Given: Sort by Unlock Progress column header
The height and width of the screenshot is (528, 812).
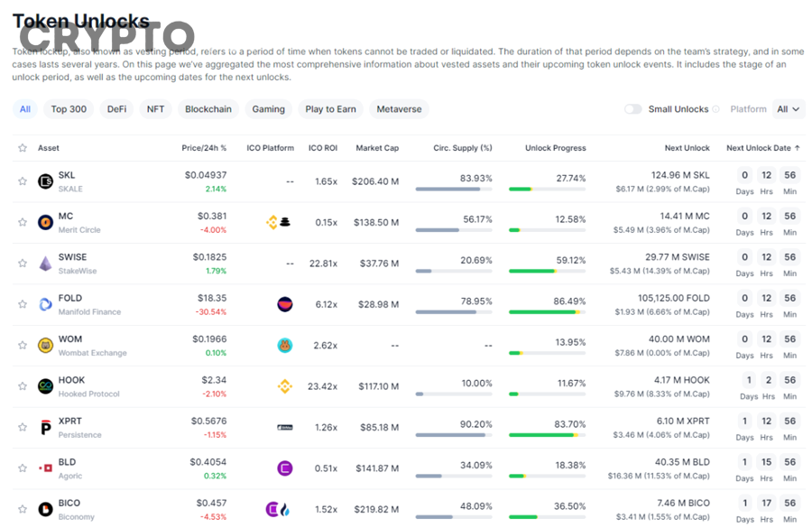Looking at the screenshot, I should pyautogui.click(x=555, y=148).
